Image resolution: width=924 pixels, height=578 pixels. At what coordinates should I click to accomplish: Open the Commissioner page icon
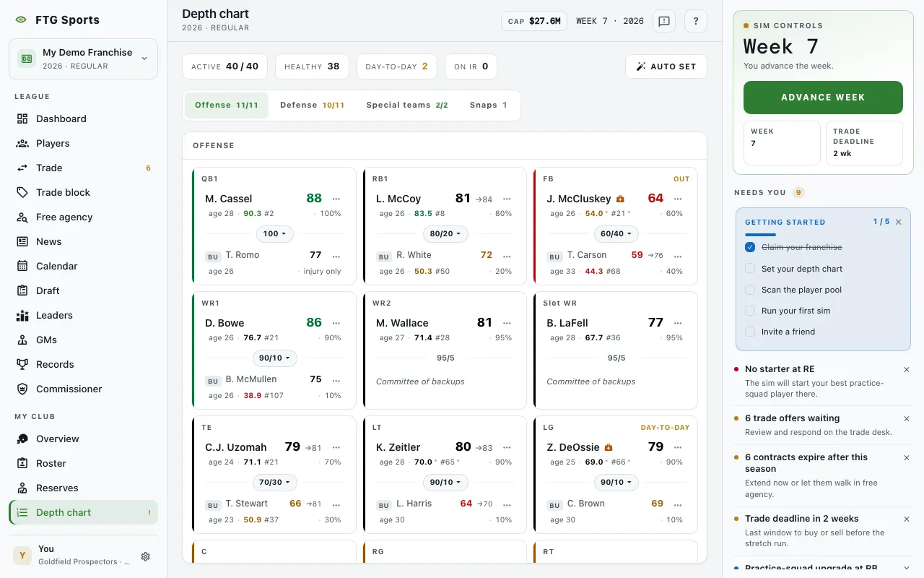(22, 389)
